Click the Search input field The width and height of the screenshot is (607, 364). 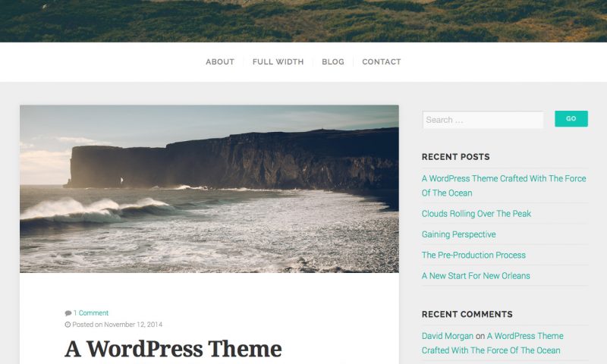[483, 120]
